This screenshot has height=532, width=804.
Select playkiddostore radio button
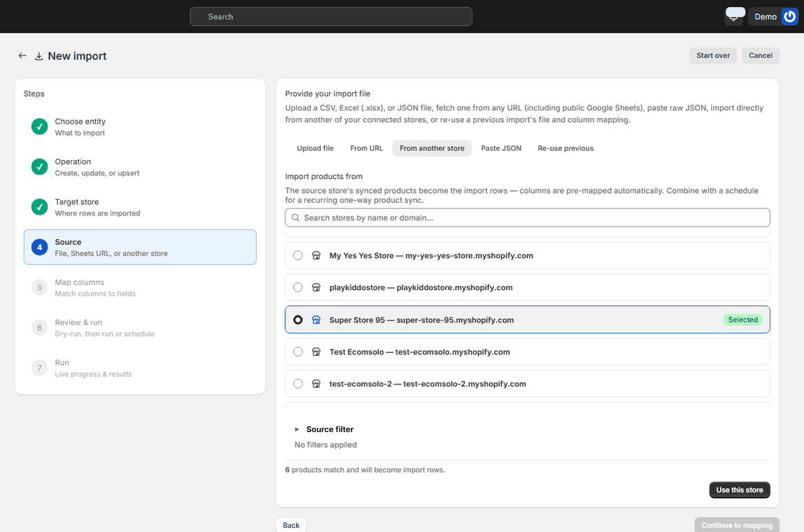coord(298,287)
